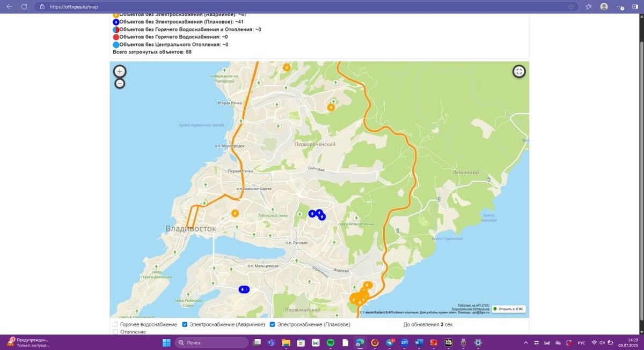The width and height of the screenshot is (644, 350).
Task: Toggle fullscreen map view
Action: [519, 71]
